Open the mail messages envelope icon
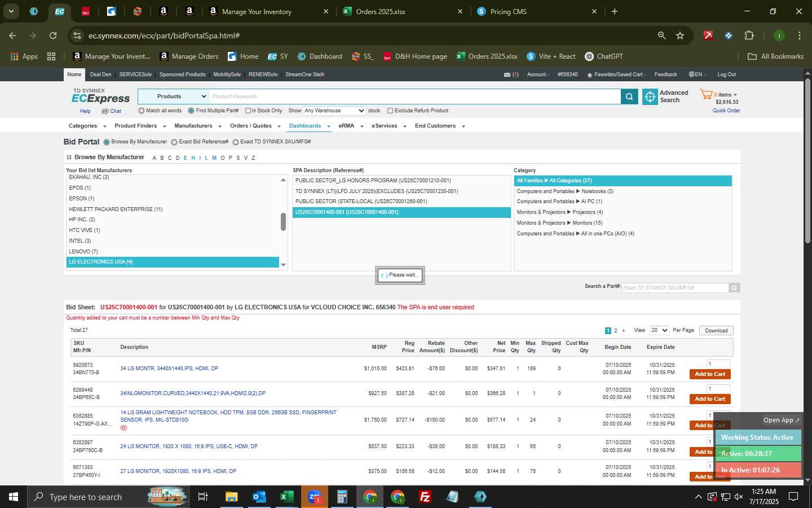This screenshot has width=812, height=508. (x=507, y=75)
